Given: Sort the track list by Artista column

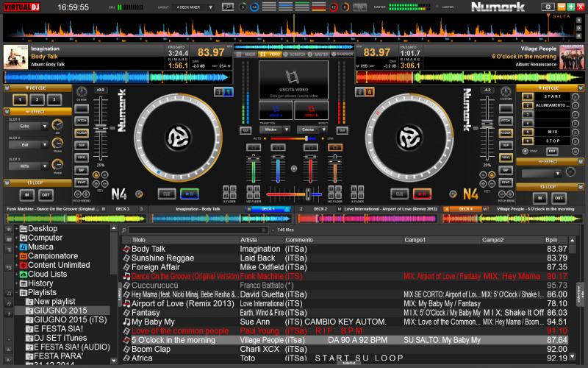Looking at the screenshot, I should pyautogui.click(x=248, y=240).
